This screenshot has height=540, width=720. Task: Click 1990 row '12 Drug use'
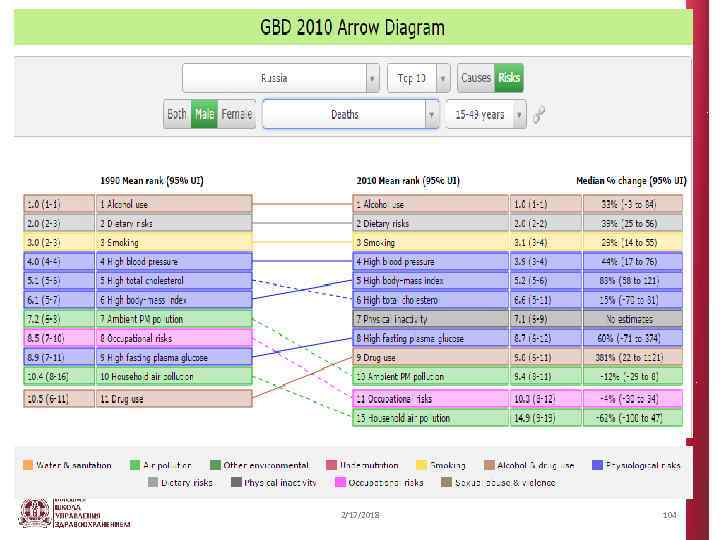[x=174, y=399]
